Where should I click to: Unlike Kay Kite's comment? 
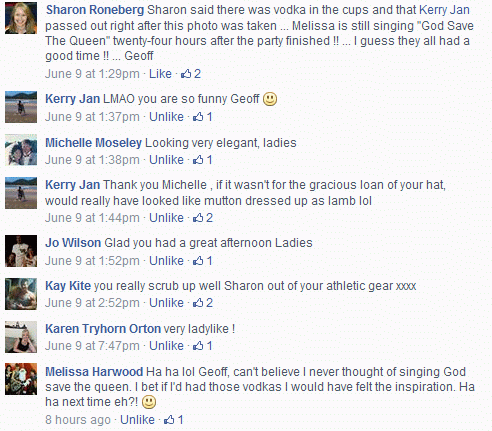[166, 303]
